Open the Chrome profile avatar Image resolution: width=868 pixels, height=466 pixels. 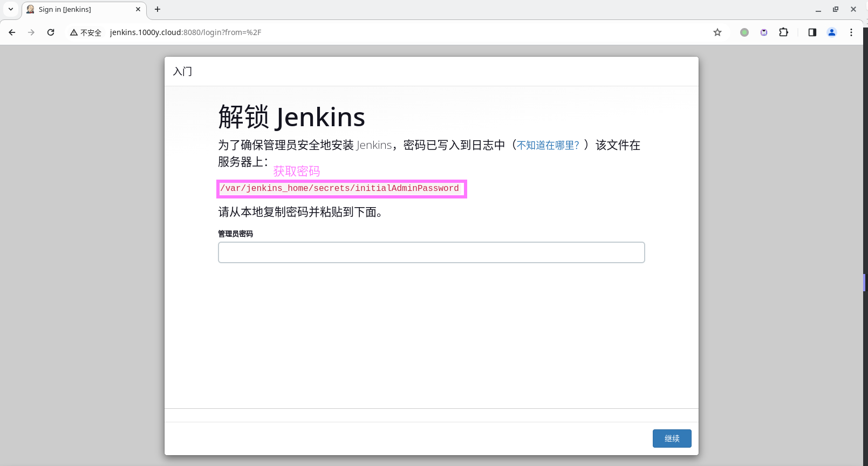pos(832,32)
